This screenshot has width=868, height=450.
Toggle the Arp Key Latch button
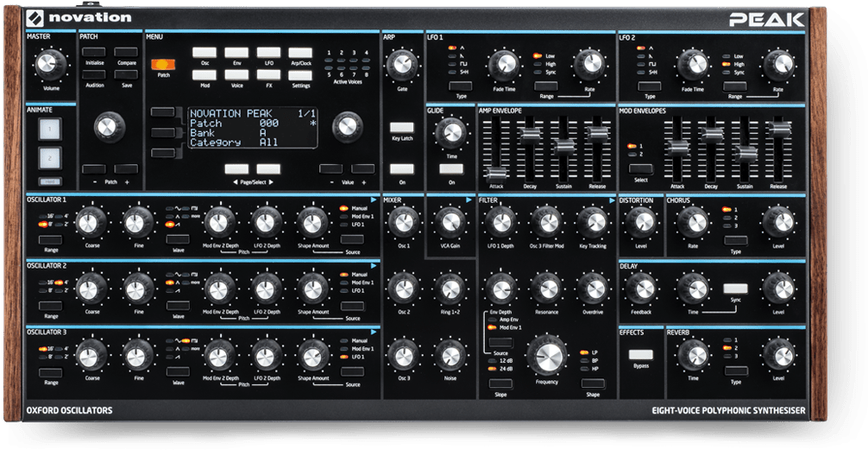click(x=402, y=128)
